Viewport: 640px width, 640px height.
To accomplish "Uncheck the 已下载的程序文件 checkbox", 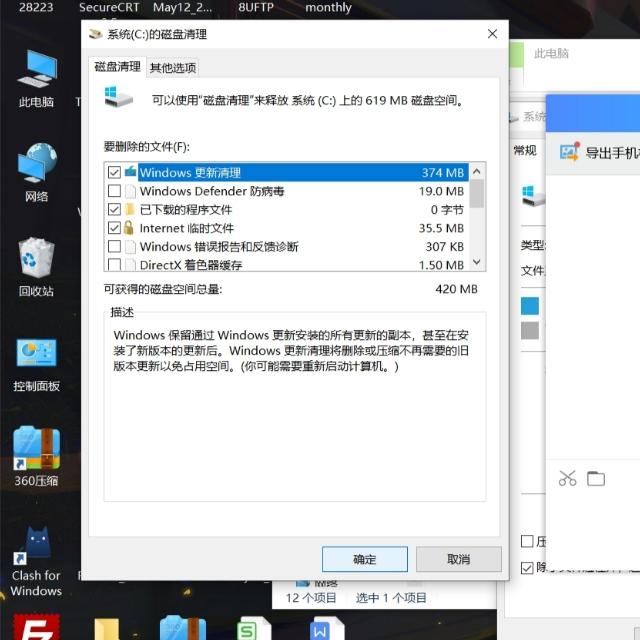I will click(x=114, y=209).
